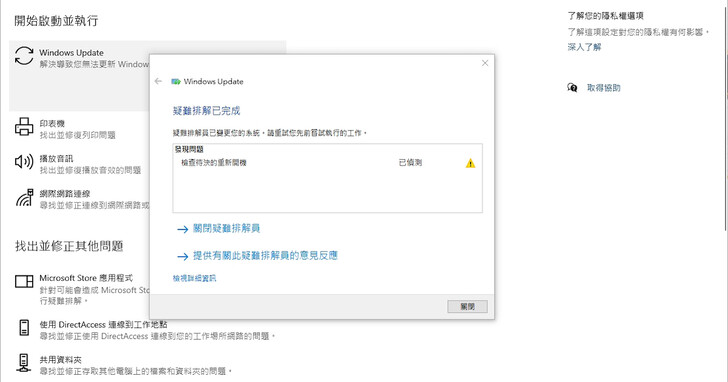Viewport: 728px width, 382px height.
Task: Select 印表機 troubleshooter entry
Action: (x=79, y=129)
